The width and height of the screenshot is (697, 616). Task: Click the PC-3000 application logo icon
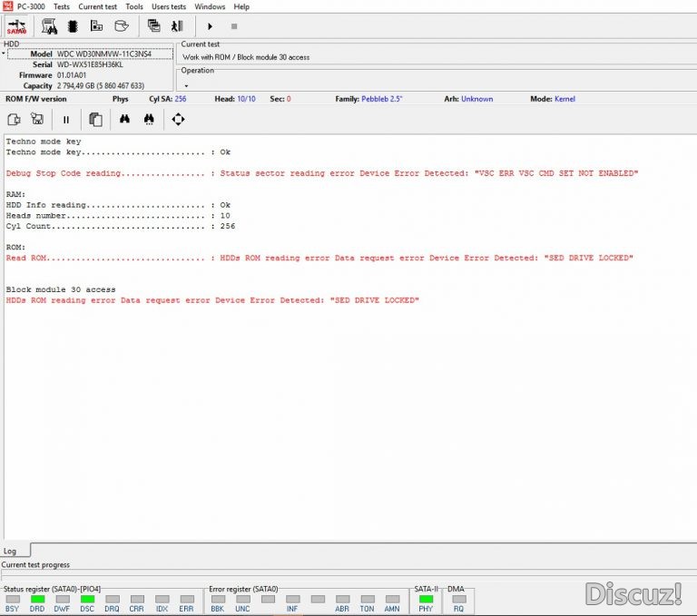(x=7, y=5)
